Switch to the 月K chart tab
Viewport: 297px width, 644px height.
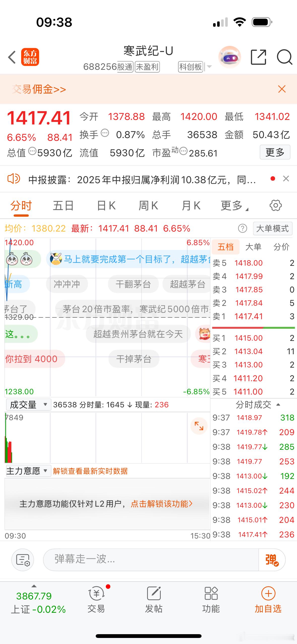(191, 206)
